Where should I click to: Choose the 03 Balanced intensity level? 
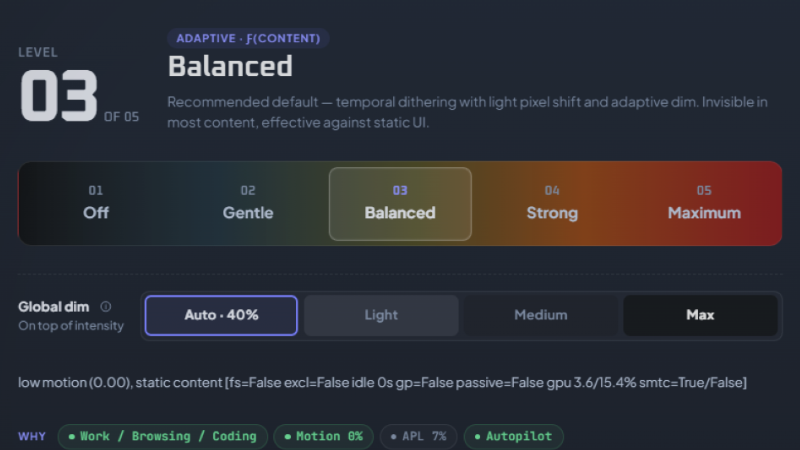click(400, 204)
